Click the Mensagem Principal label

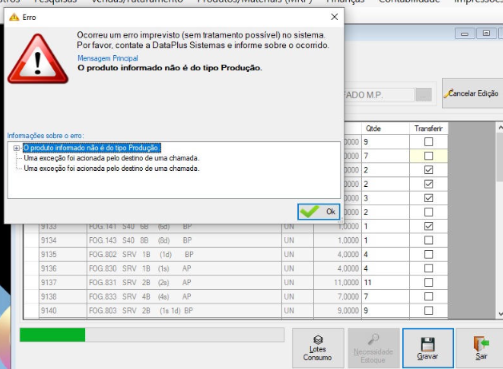point(108,58)
